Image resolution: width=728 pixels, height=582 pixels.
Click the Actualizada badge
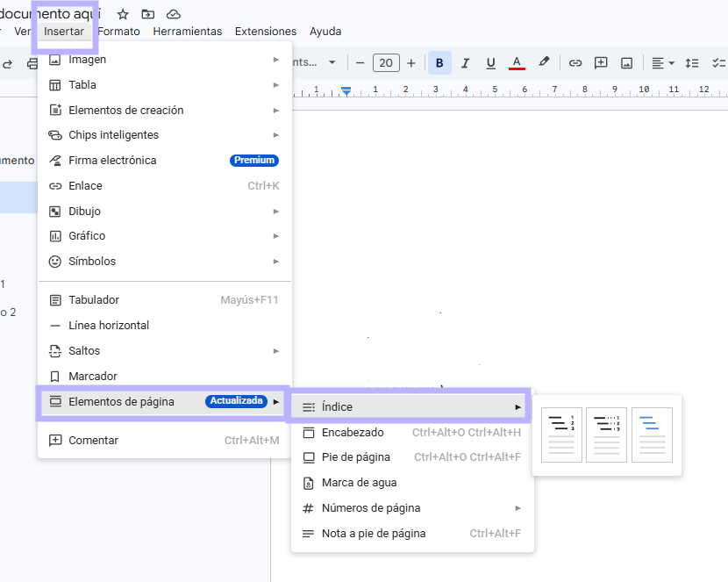236,401
